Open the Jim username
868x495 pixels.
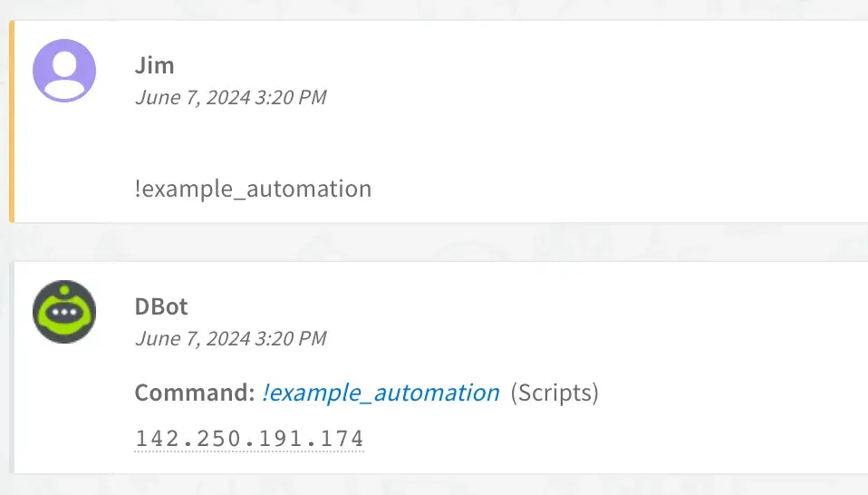[x=154, y=65]
